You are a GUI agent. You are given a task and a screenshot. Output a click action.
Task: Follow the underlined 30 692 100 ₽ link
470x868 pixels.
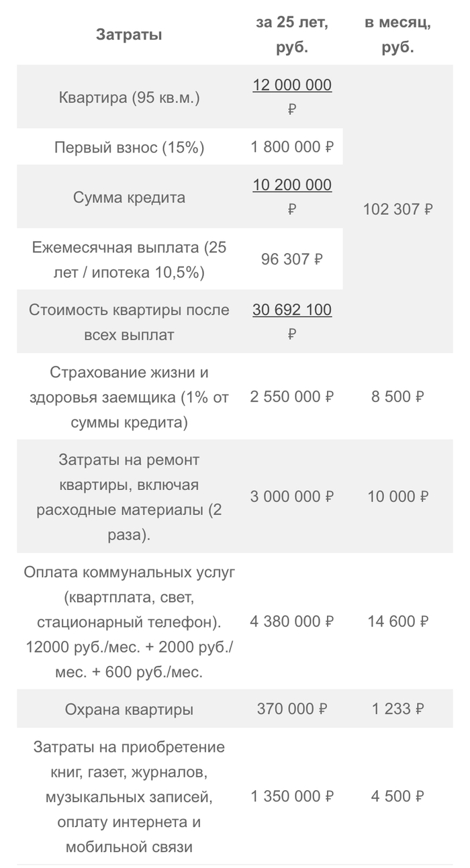292,309
